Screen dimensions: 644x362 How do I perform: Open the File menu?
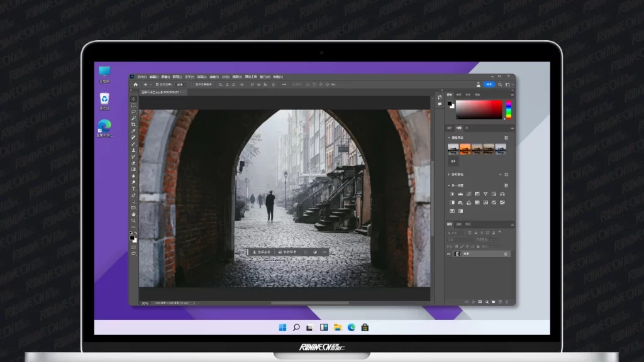(x=142, y=77)
